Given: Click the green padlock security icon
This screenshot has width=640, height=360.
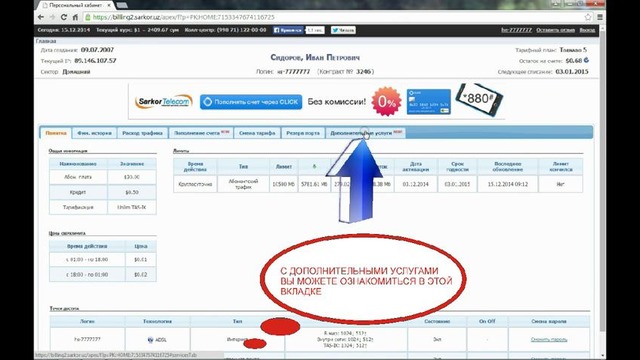Looking at the screenshot, I should [x=88, y=17].
